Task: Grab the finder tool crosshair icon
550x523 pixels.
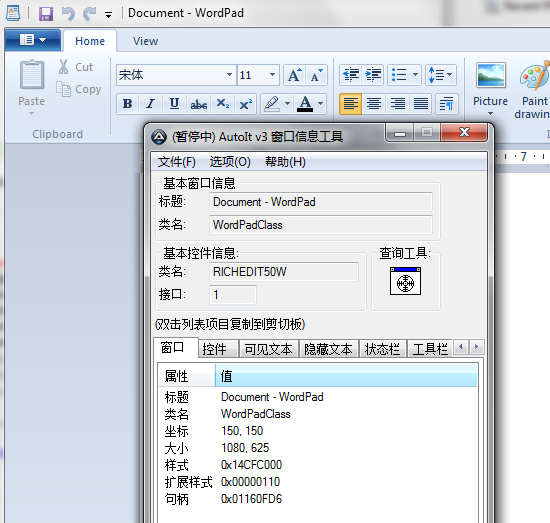Action: [405, 281]
